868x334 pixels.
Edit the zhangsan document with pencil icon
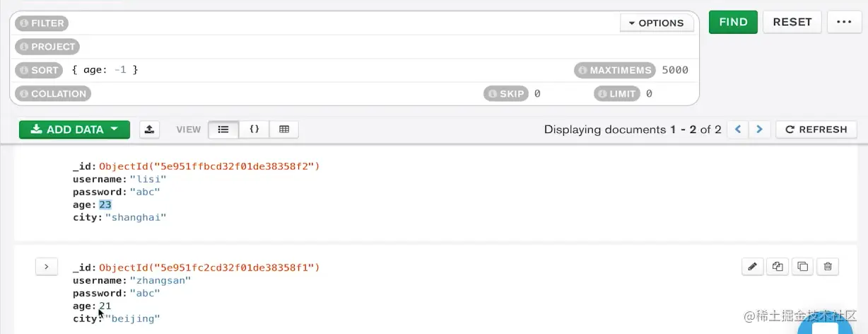(753, 266)
